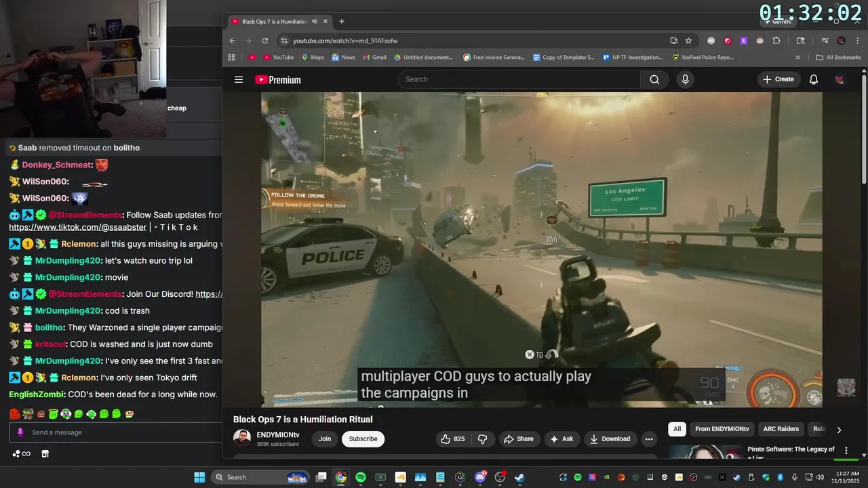Open Chrome from the taskbar
868x488 pixels.
click(x=340, y=477)
